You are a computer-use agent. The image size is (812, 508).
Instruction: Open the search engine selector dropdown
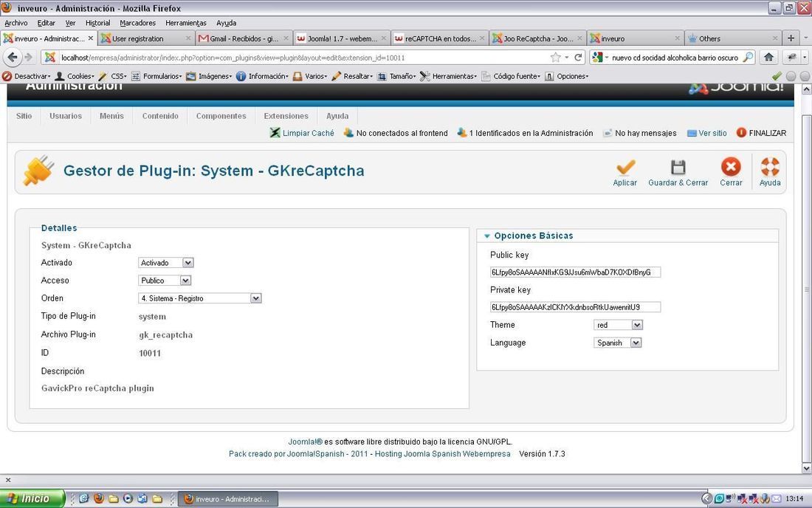(600, 57)
